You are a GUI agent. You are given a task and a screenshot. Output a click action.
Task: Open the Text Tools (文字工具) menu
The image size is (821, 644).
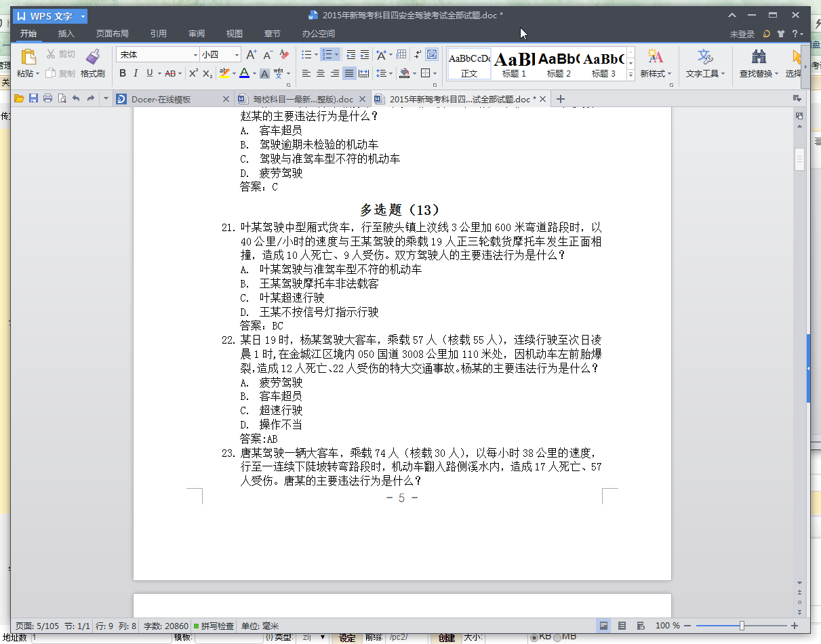click(x=705, y=64)
